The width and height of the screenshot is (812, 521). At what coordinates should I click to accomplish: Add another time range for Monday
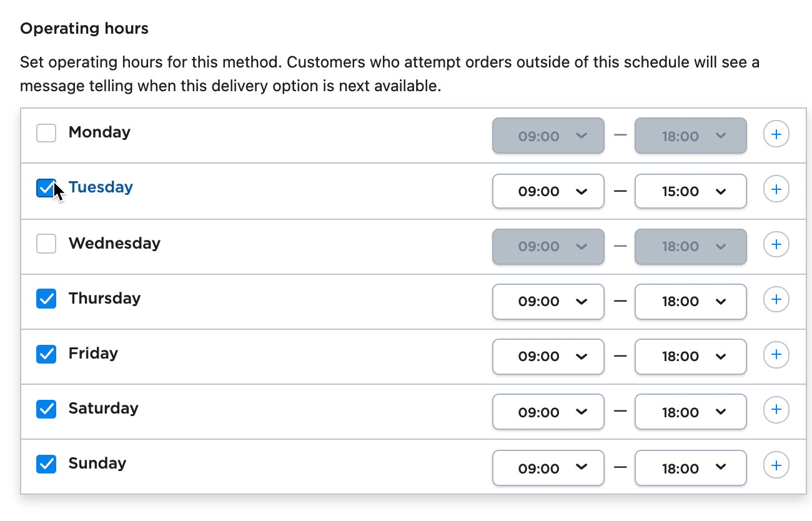pos(776,134)
